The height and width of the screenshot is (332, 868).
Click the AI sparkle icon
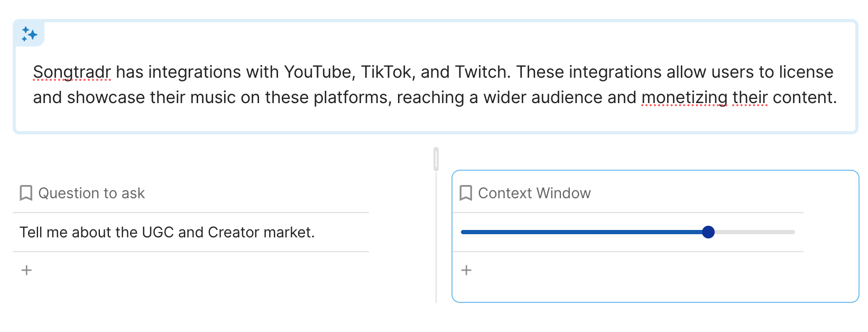click(x=30, y=34)
